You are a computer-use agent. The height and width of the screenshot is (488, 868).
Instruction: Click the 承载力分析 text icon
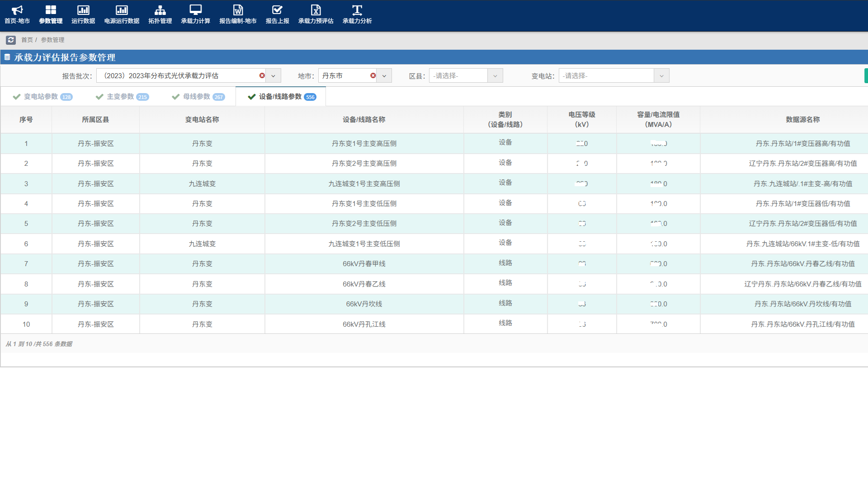click(357, 10)
